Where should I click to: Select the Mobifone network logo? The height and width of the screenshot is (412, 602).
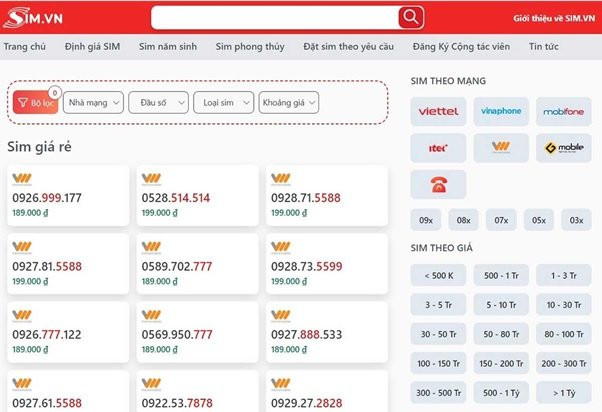click(563, 111)
